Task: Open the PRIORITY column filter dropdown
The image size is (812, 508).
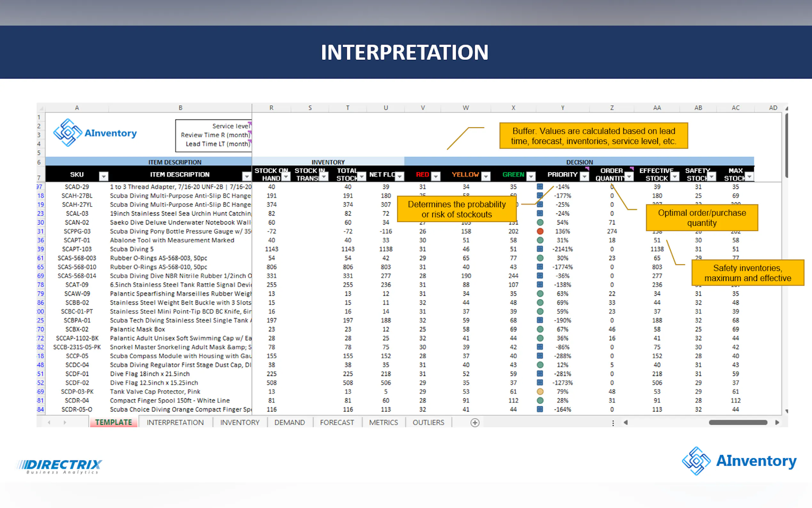Action: point(584,176)
